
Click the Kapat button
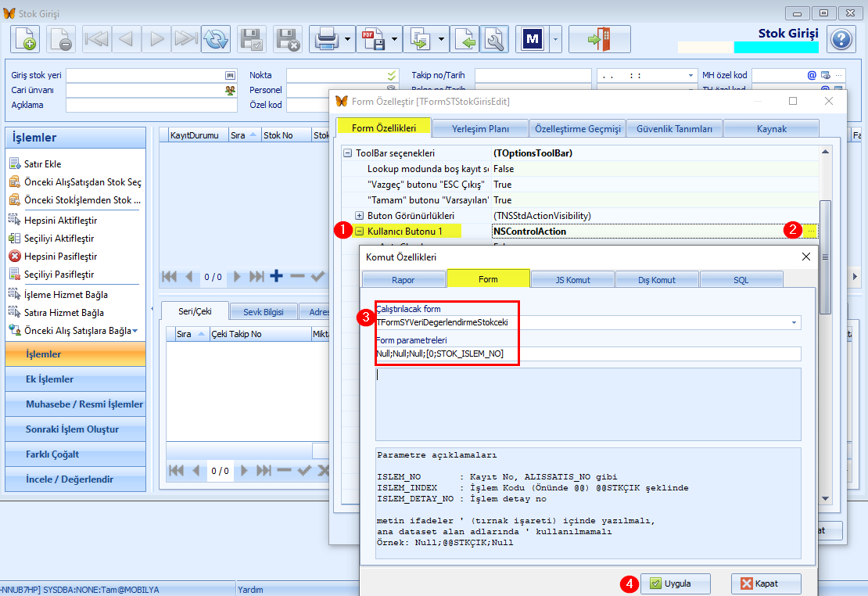click(766, 583)
